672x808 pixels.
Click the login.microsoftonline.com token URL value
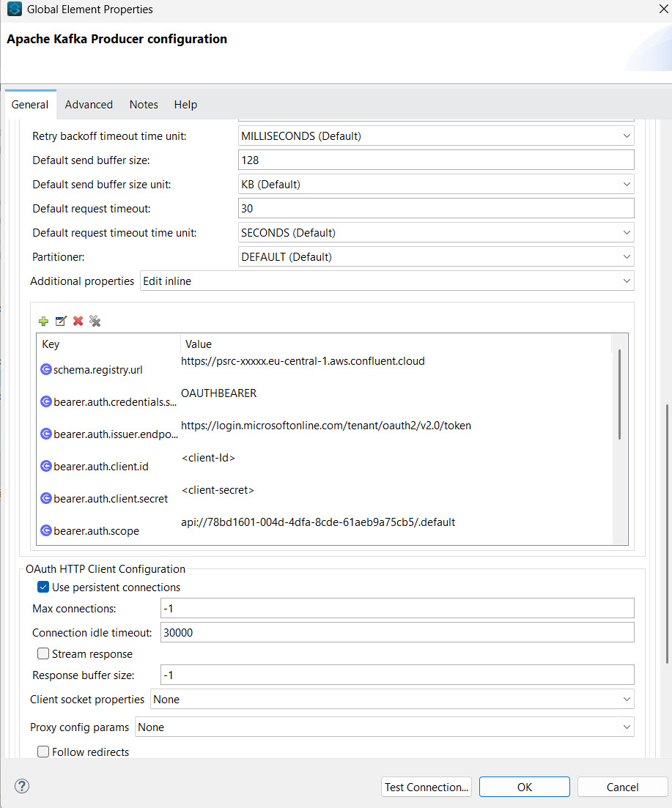click(x=326, y=426)
